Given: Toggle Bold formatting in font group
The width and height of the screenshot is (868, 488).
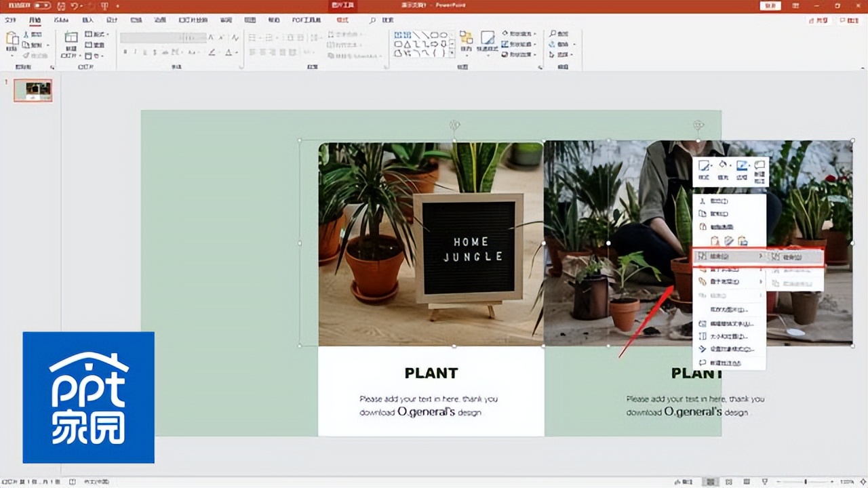Looking at the screenshot, I should [x=125, y=52].
